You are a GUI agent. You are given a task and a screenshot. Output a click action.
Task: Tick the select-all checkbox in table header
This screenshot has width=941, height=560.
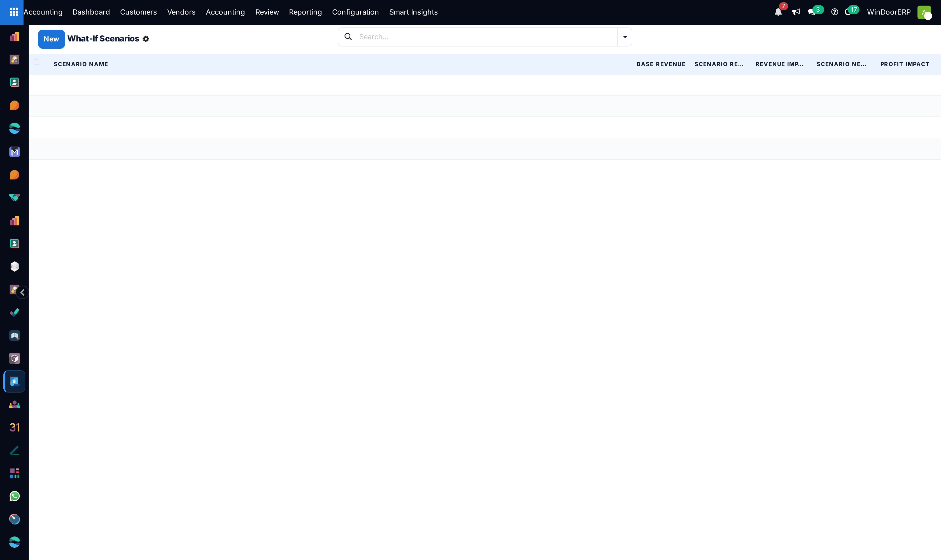pyautogui.click(x=36, y=62)
